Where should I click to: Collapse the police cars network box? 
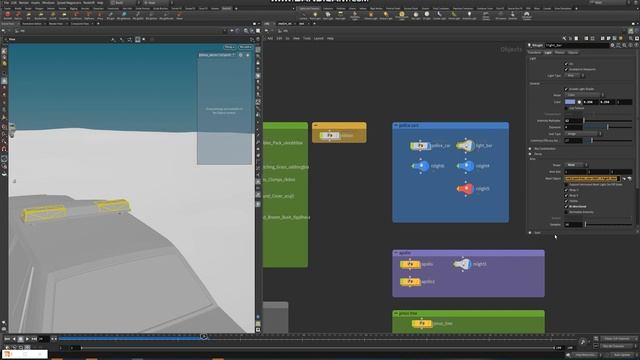point(396,125)
